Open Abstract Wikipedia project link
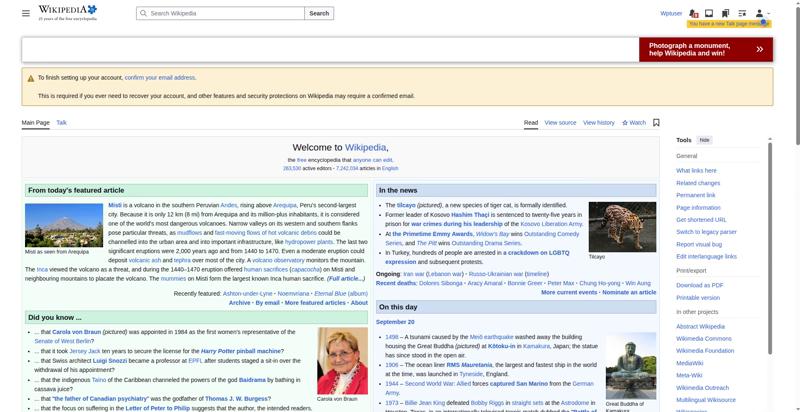Screen dimensions: 800x412 [x=700, y=326]
